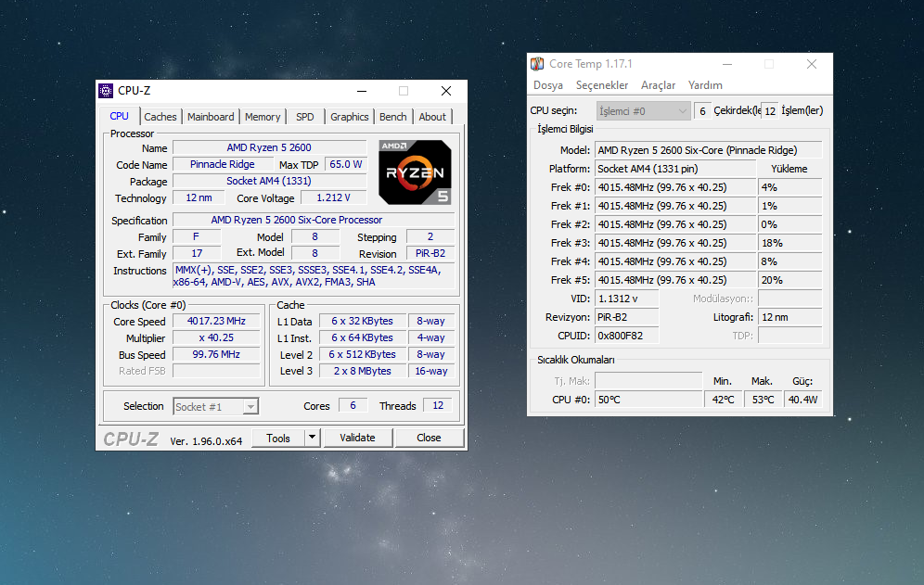Click the empty Tj. Mak field

[648, 380]
